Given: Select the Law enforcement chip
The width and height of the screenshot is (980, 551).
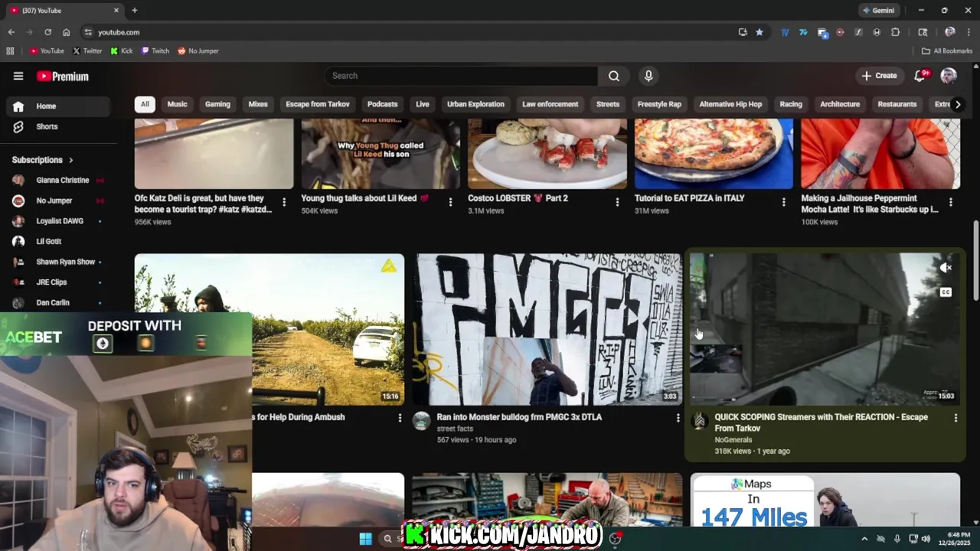Looking at the screenshot, I should point(550,104).
